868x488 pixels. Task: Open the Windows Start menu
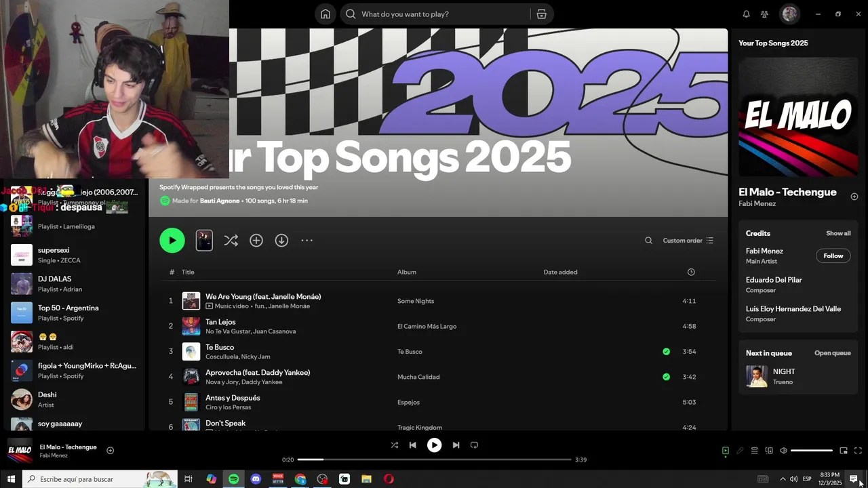[x=11, y=479]
